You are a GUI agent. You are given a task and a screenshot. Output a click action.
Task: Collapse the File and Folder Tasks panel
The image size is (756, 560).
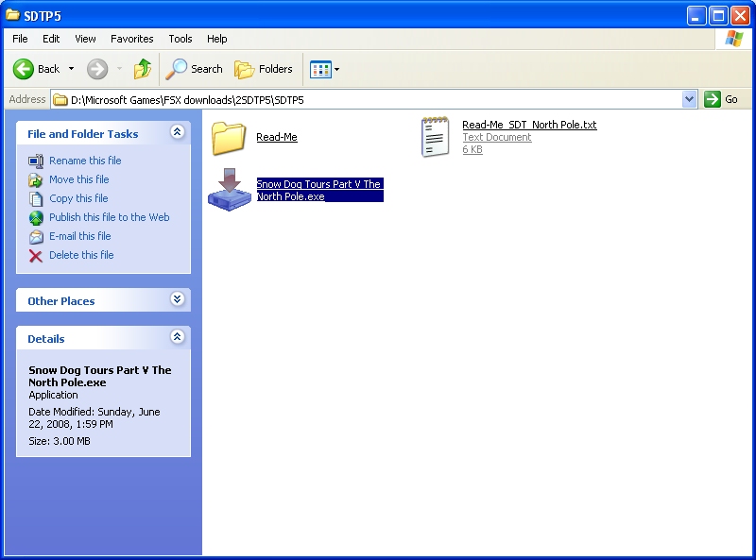(x=177, y=133)
